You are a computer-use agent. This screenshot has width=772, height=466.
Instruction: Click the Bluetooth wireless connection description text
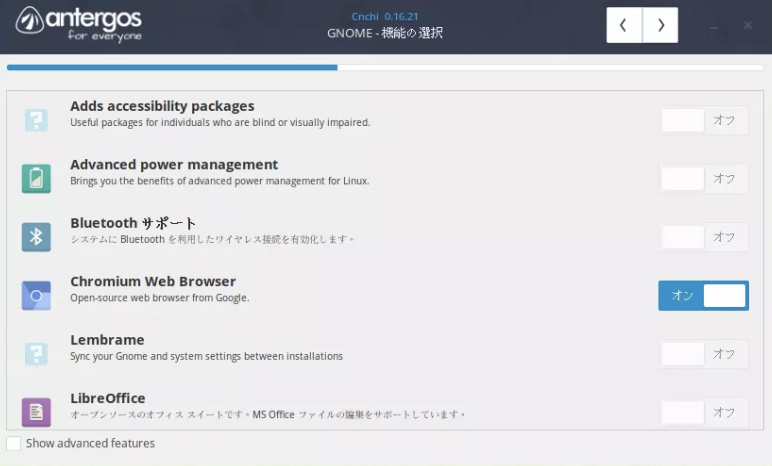coord(212,239)
